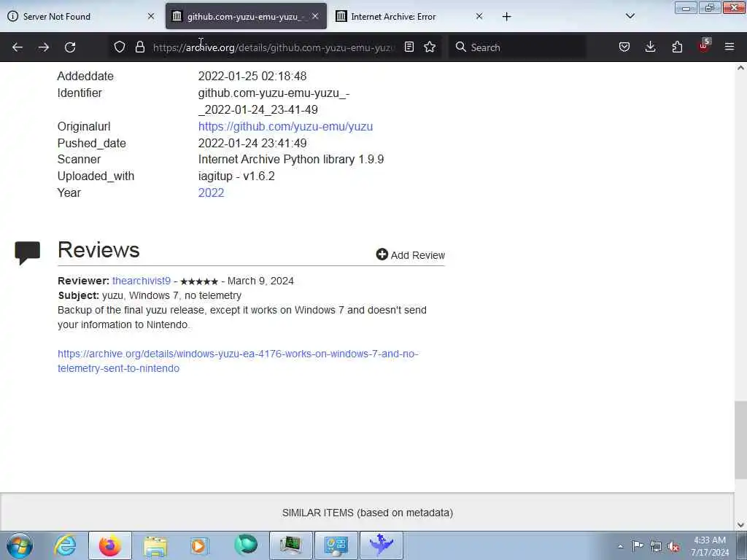Open the Windows Start menu orb
The height and width of the screenshot is (560, 747).
[x=20, y=545]
